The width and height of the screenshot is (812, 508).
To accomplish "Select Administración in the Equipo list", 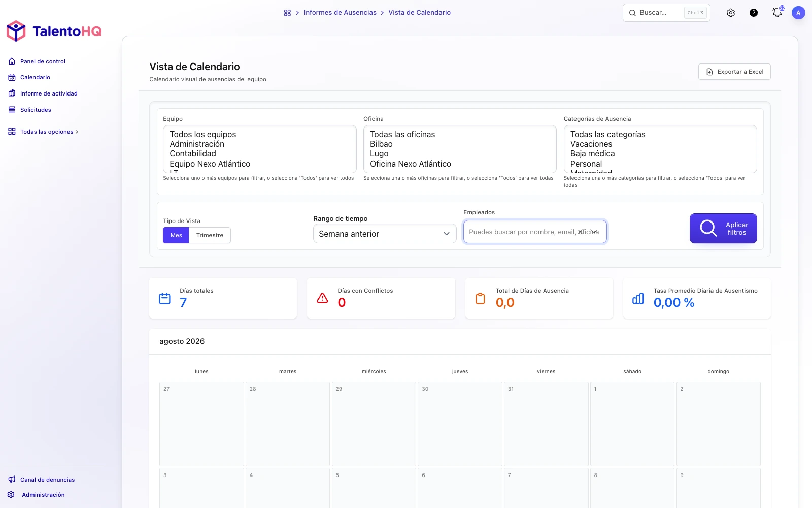I will coord(259,144).
